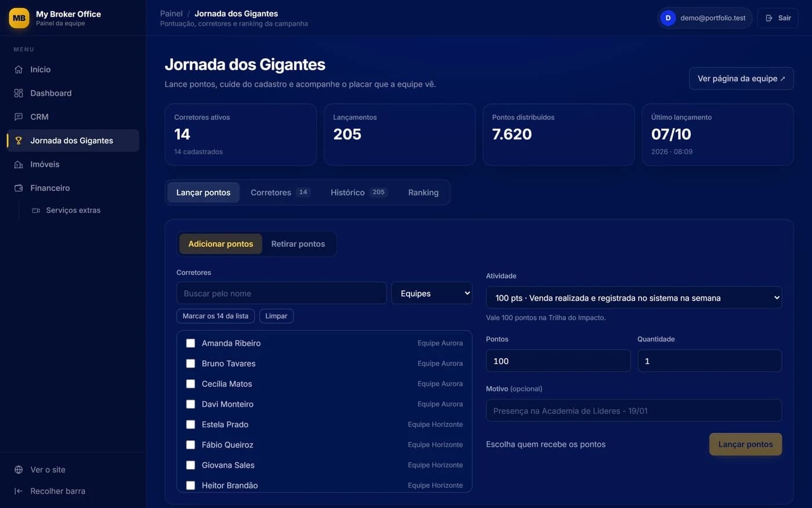Select the Davi Monteiro checkbox

[190, 405]
